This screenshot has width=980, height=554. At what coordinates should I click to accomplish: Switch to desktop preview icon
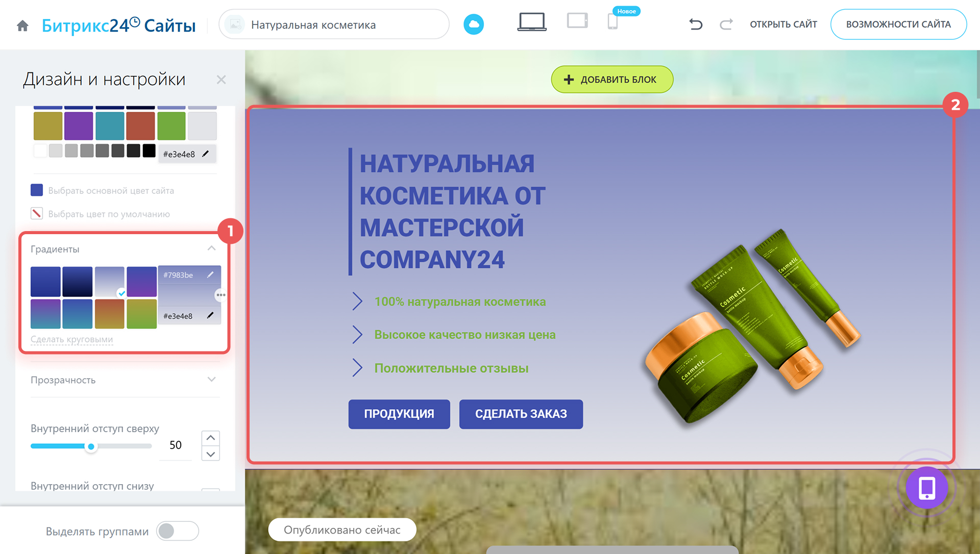point(532,22)
